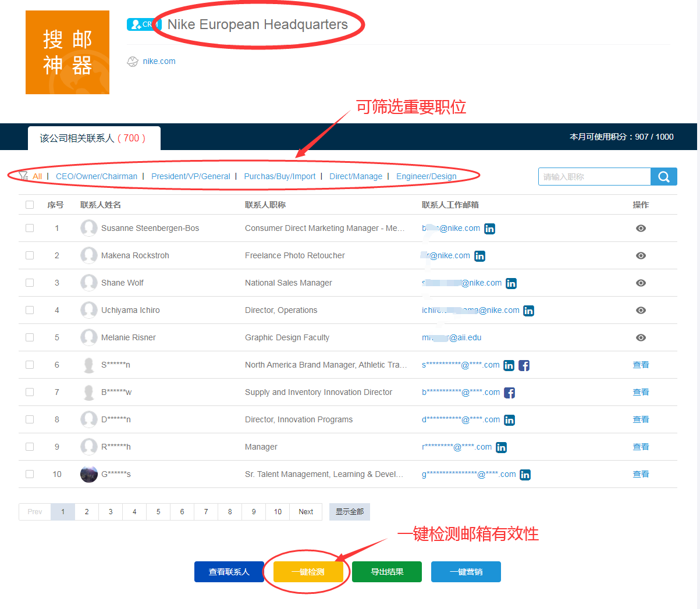The height and width of the screenshot is (609, 700).
Task: Click the Prev page button
Action: coord(35,512)
